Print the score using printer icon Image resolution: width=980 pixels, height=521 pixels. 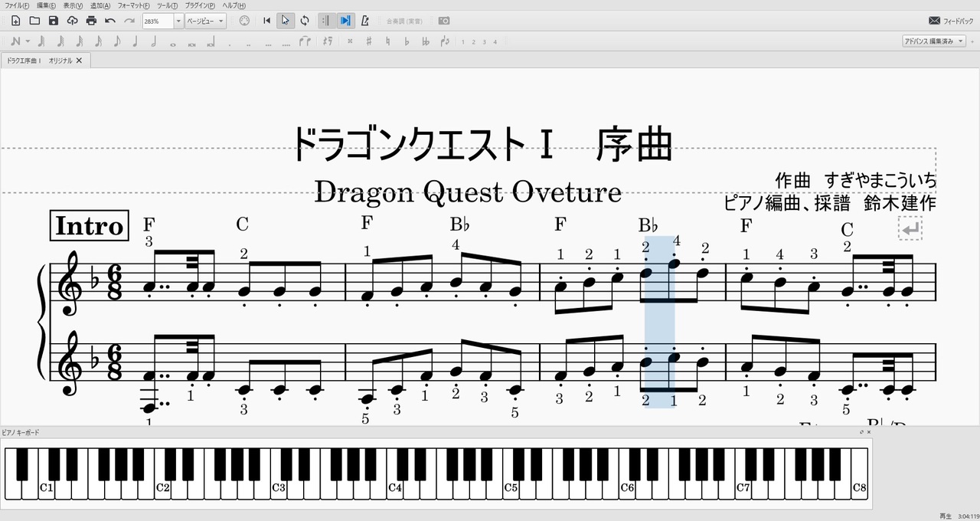[x=91, y=21]
